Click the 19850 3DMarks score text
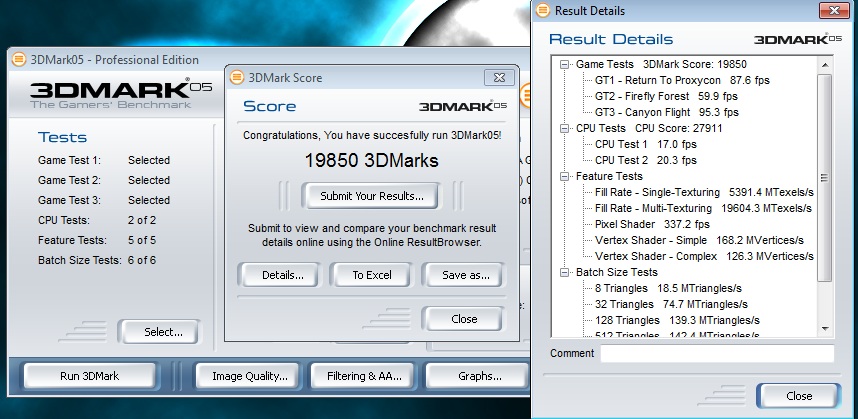The height and width of the screenshot is (419, 858). (x=372, y=160)
